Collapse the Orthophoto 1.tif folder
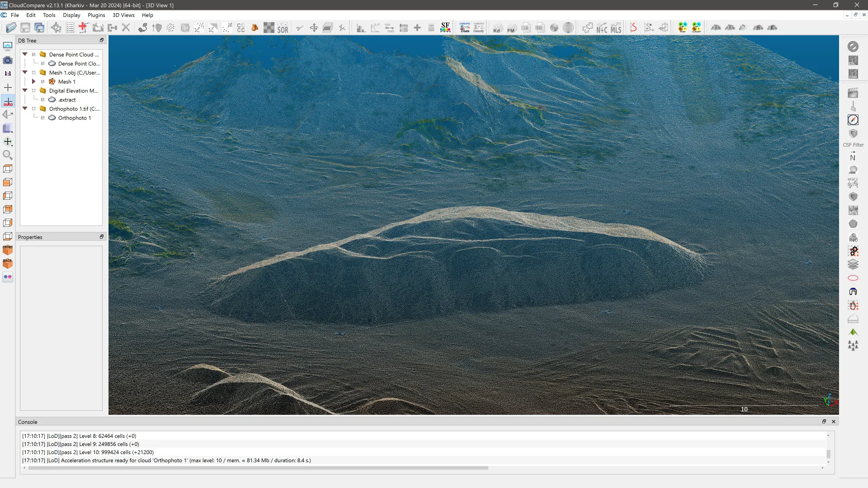 (25, 108)
